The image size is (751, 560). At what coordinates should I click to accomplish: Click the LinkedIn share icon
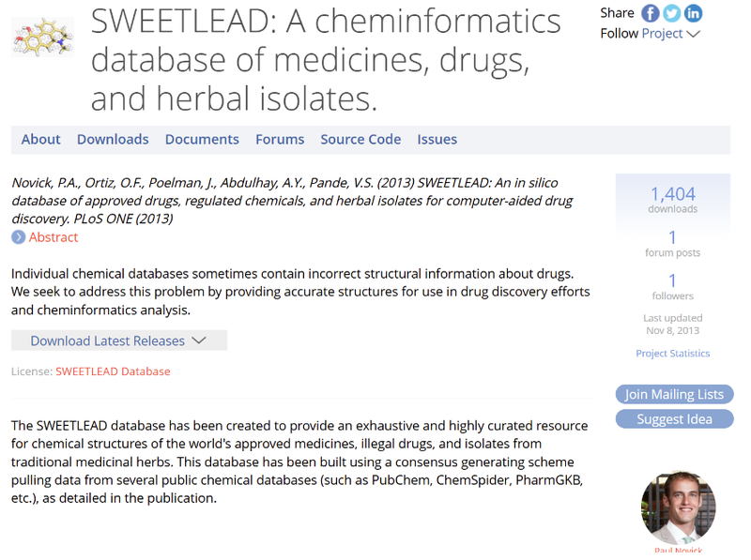693,13
